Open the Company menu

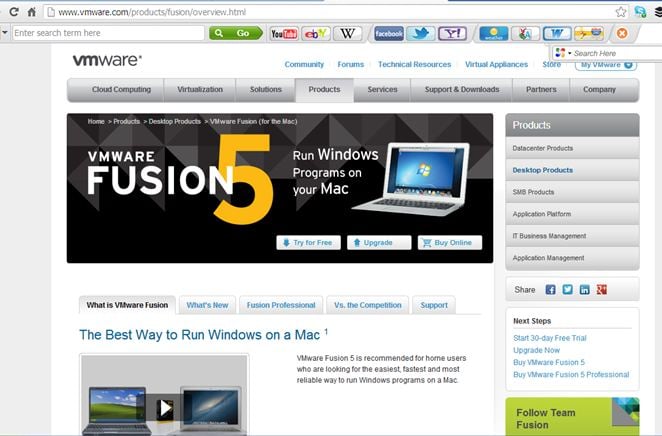coord(599,89)
